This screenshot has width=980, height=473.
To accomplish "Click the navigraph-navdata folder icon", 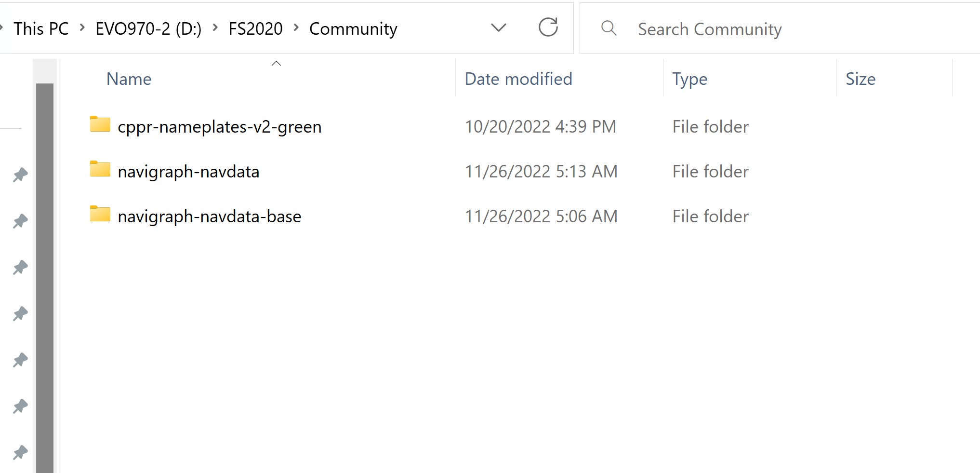I will tap(100, 169).
